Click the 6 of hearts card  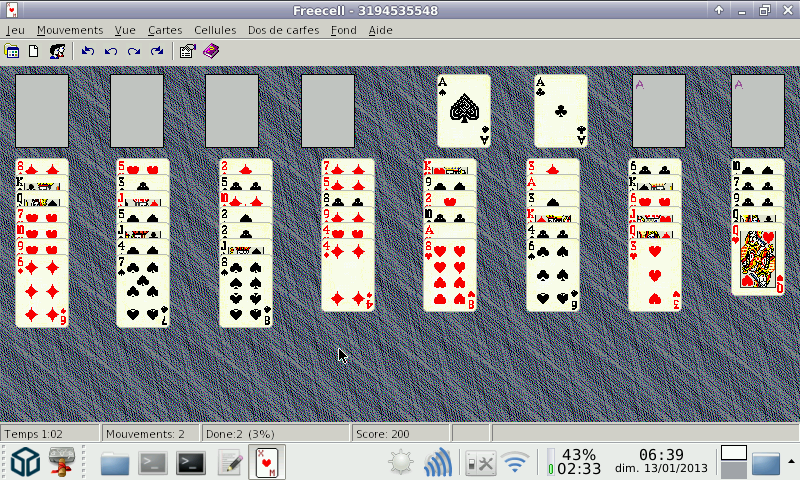tap(655, 199)
